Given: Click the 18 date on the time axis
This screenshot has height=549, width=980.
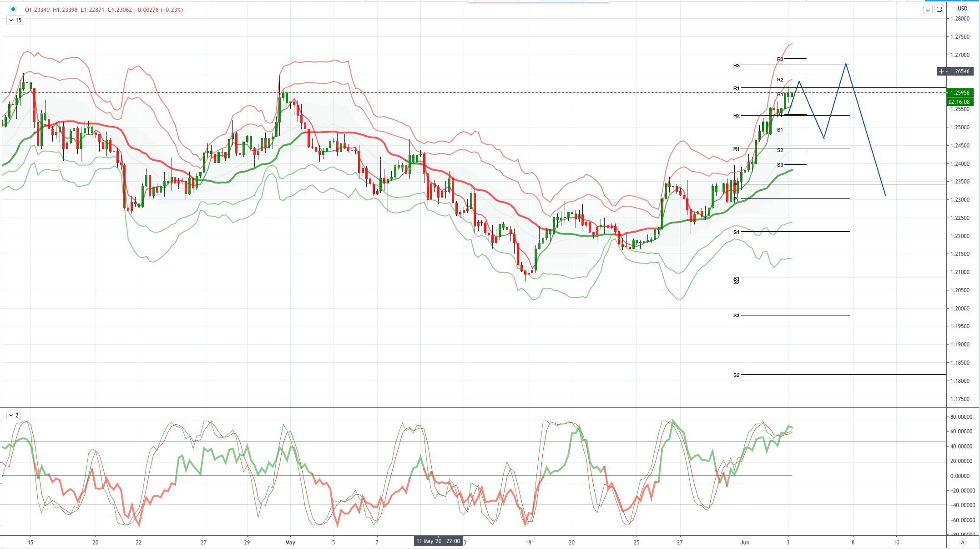Looking at the screenshot, I should point(528,542).
